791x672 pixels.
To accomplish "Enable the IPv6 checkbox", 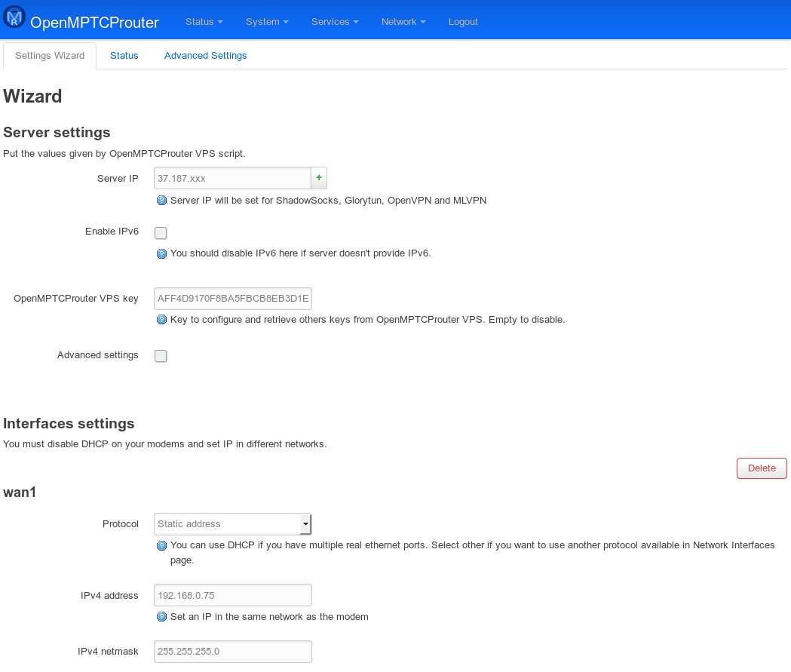I will click(161, 233).
